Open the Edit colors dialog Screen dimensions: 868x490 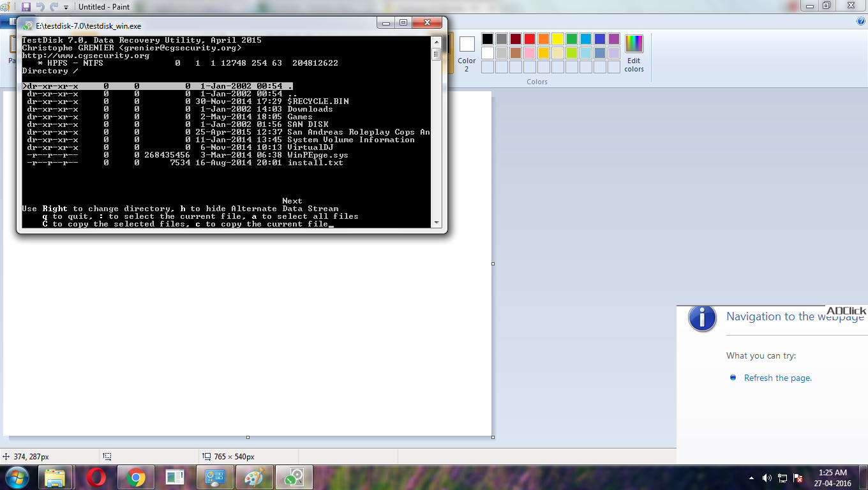[x=634, y=54]
